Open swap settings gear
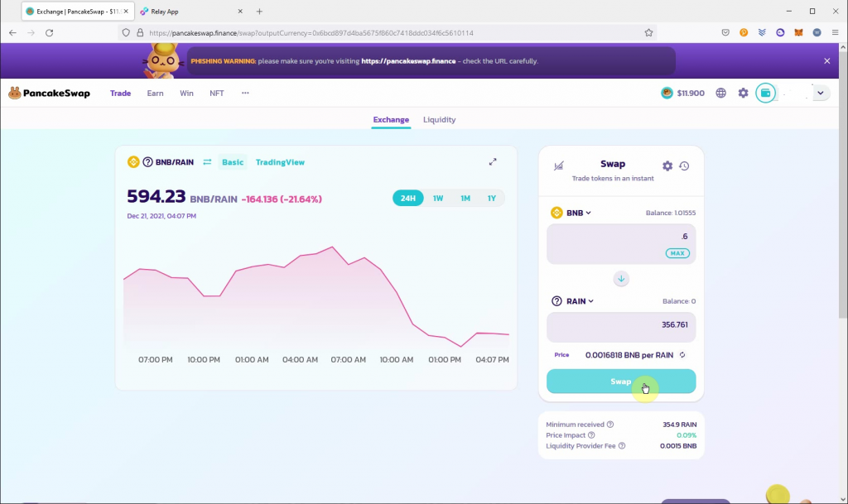This screenshot has width=848, height=504. coord(667,166)
